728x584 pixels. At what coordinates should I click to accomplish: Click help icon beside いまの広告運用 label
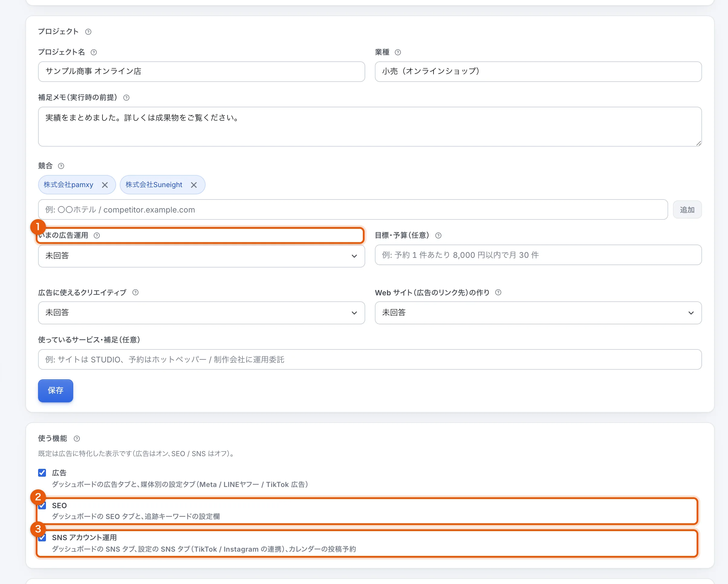click(96, 235)
